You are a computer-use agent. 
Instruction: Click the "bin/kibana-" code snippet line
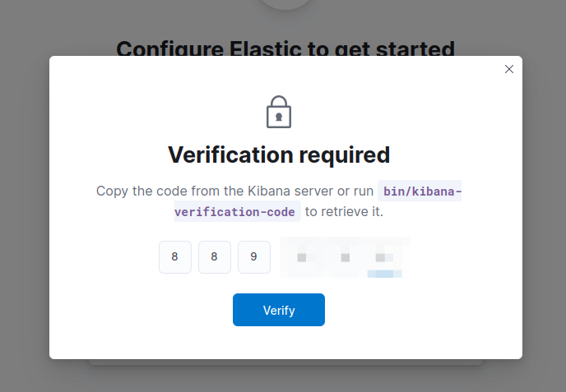click(x=420, y=191)
